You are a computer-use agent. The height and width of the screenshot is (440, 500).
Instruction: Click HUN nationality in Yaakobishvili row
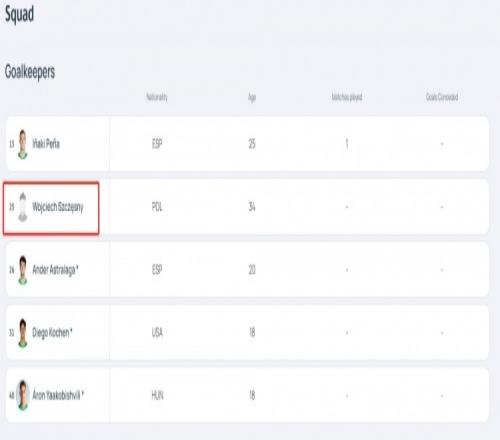pyautogui.click(x=157, y=395)
